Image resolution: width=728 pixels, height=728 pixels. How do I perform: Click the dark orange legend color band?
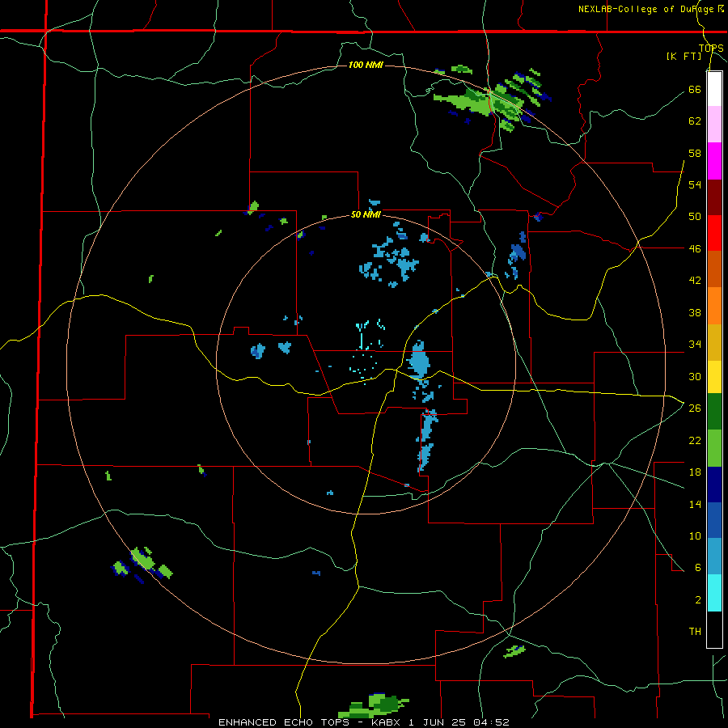pyautogui.click(x=714, y=269)
